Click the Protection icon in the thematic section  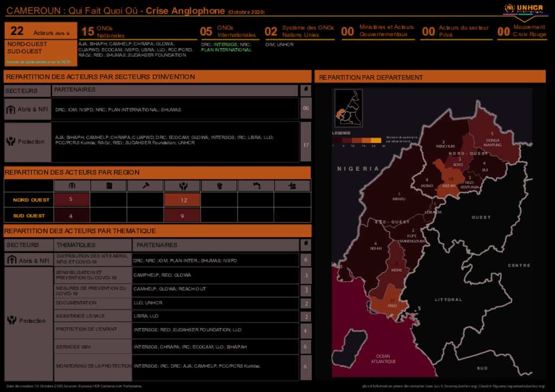point(11,321)
